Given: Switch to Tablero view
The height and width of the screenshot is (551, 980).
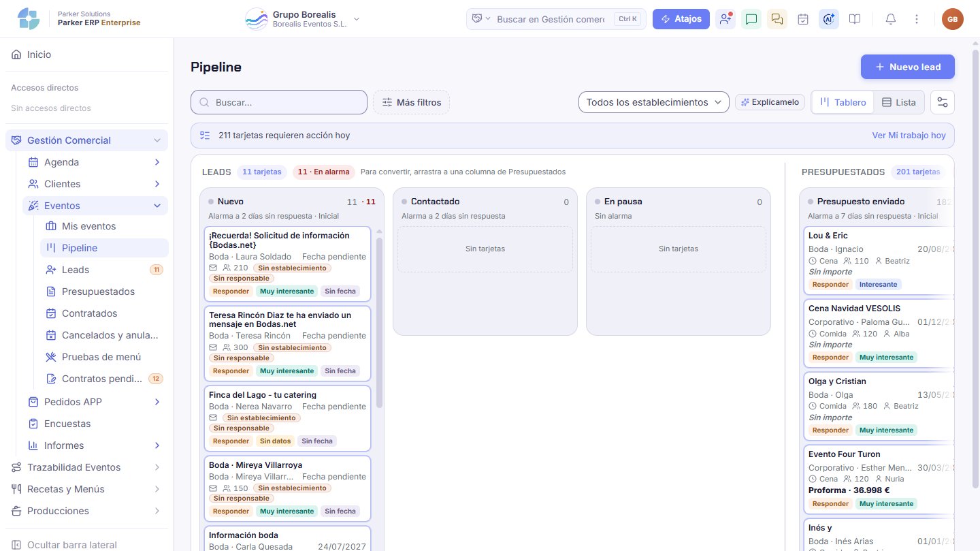Looking at the screenshot, I should [843, 102].
